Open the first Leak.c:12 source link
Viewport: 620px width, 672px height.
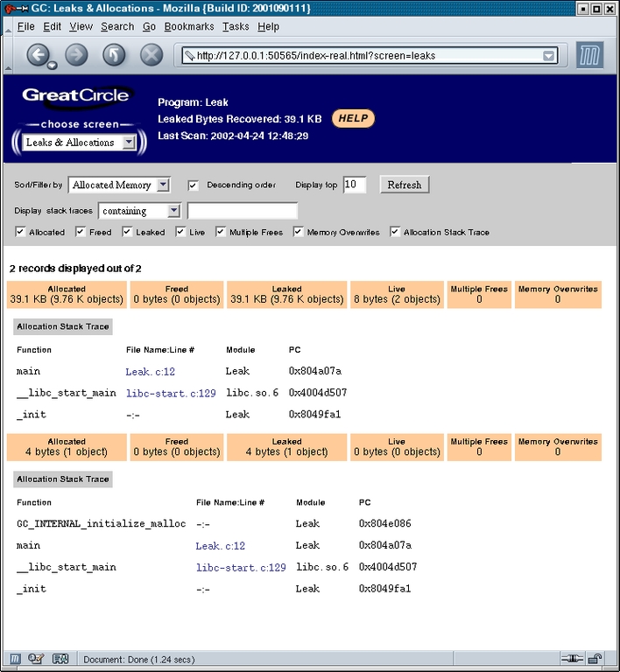[151, 372]
